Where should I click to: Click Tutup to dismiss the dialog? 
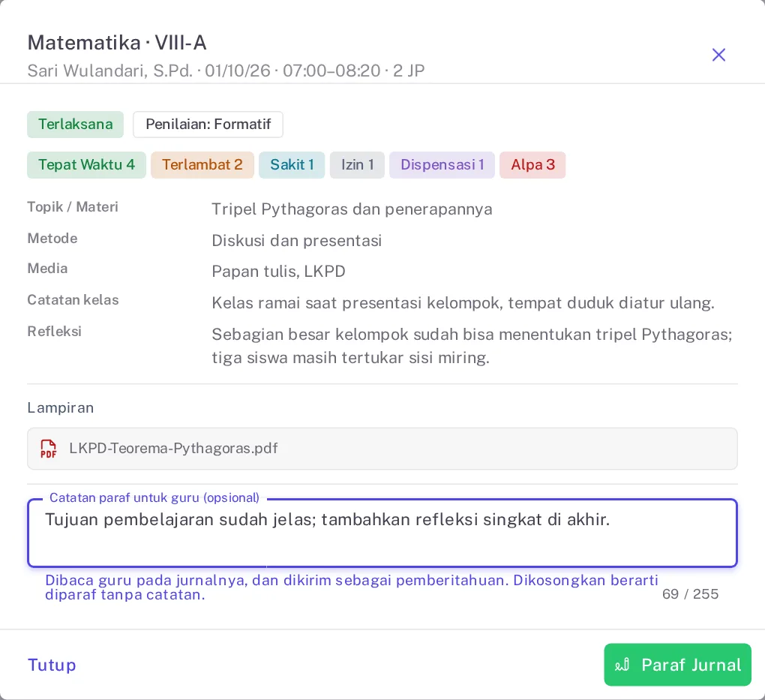[x=52, y=665]
